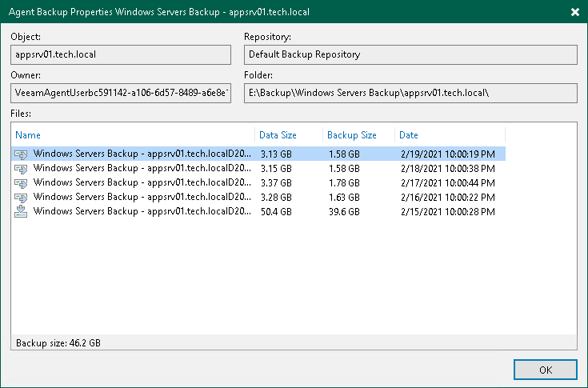Click the full backup icon dated 2/15/2021
588x388 pixels.
22,211
